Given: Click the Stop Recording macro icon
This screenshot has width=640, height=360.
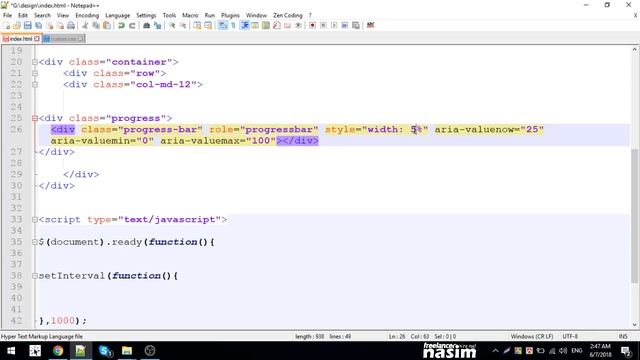Looking at the screenshot, I should pos(323,25).
